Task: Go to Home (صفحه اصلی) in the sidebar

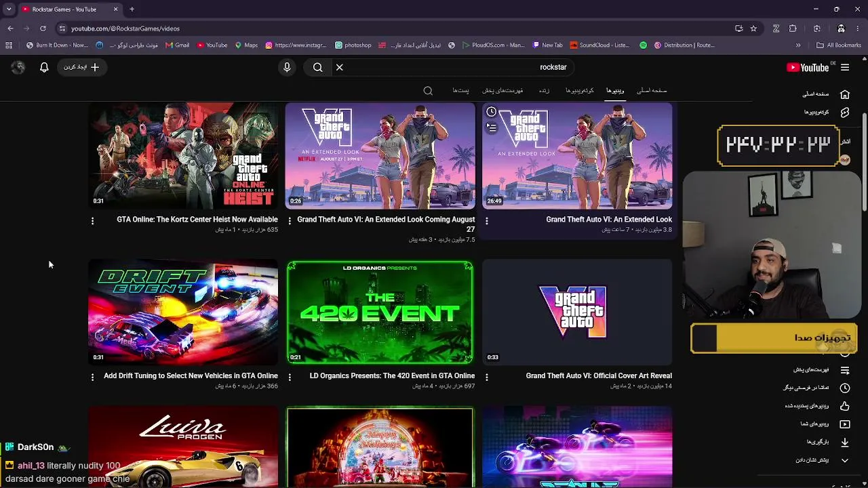Action: pos(825,94)
